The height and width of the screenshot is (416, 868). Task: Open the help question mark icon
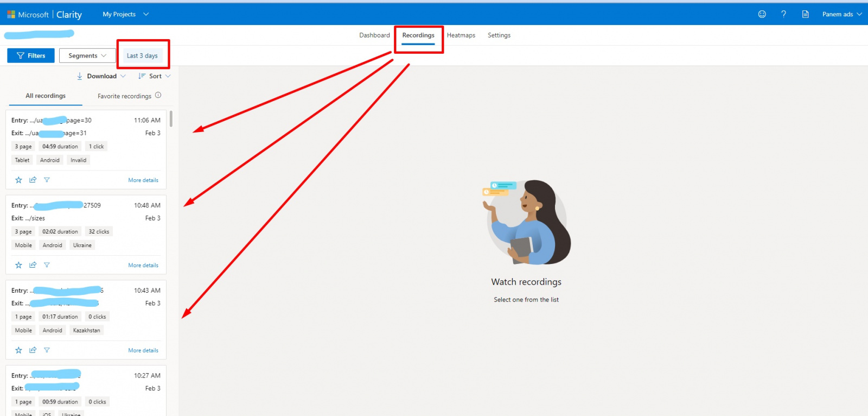783,14
